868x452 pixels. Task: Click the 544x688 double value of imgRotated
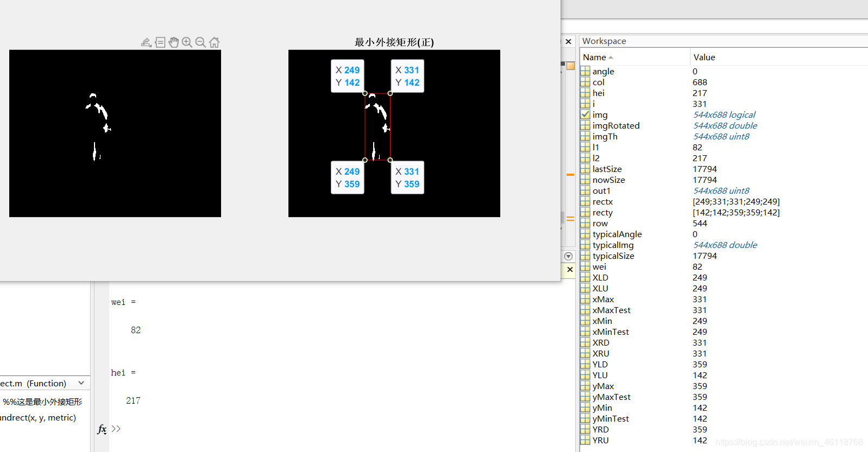coord(725,125)
